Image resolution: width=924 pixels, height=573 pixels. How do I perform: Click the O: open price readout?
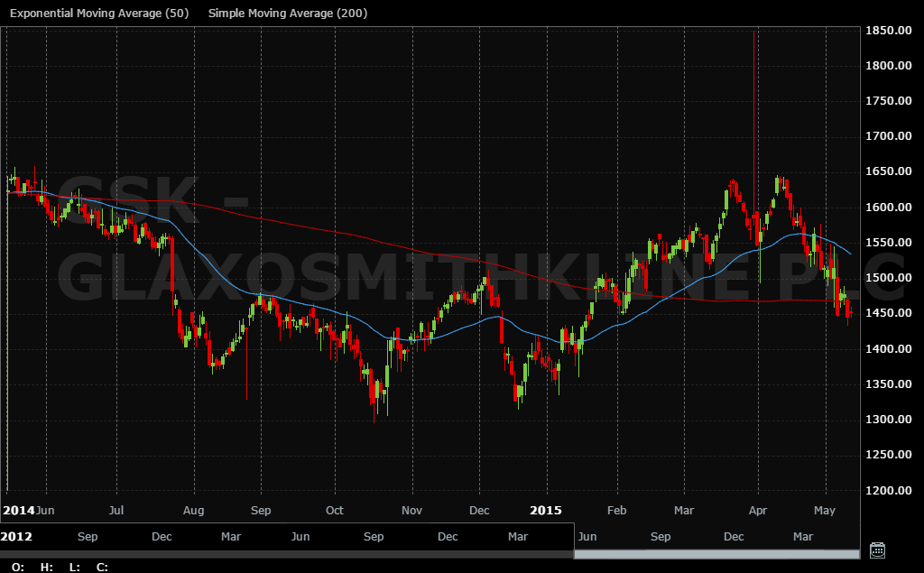click(x=19, y=567)
